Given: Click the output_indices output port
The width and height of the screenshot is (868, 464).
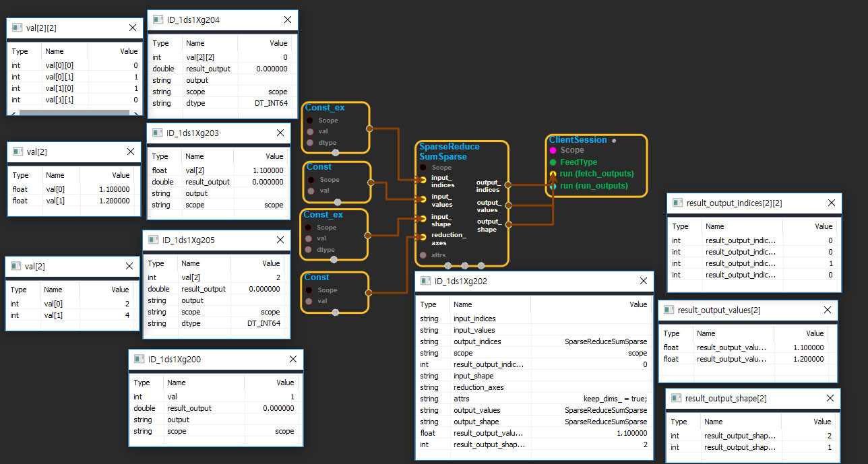Looking at the screenshot, I should [x=507, y=184].
